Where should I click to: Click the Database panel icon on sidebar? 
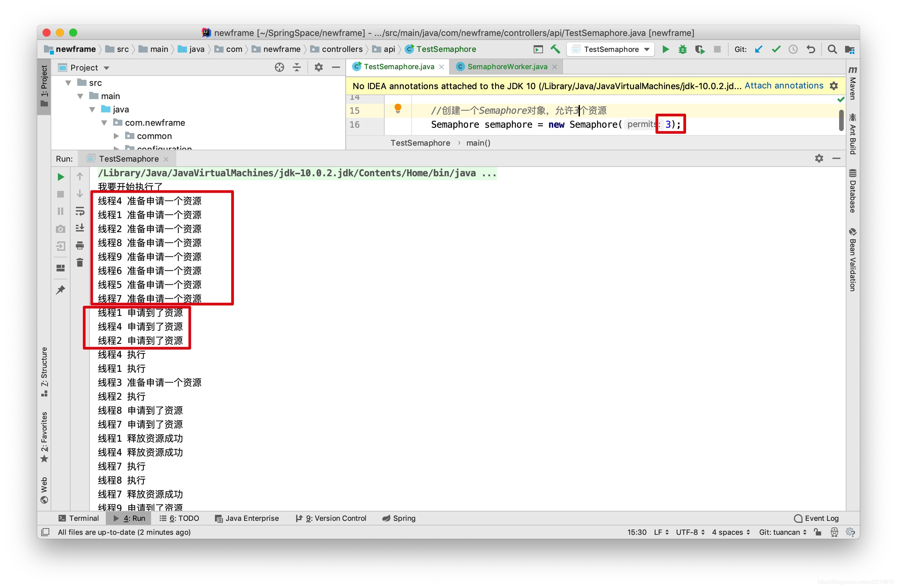(853, 173)
